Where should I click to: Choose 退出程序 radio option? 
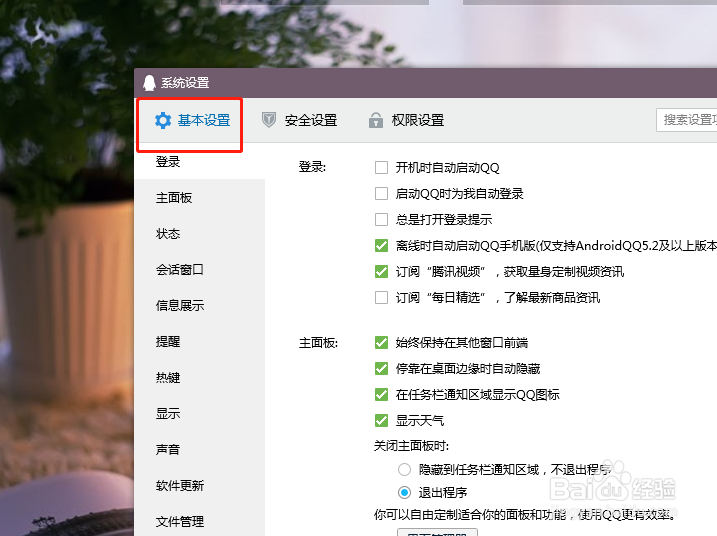[x=404, y=493]
